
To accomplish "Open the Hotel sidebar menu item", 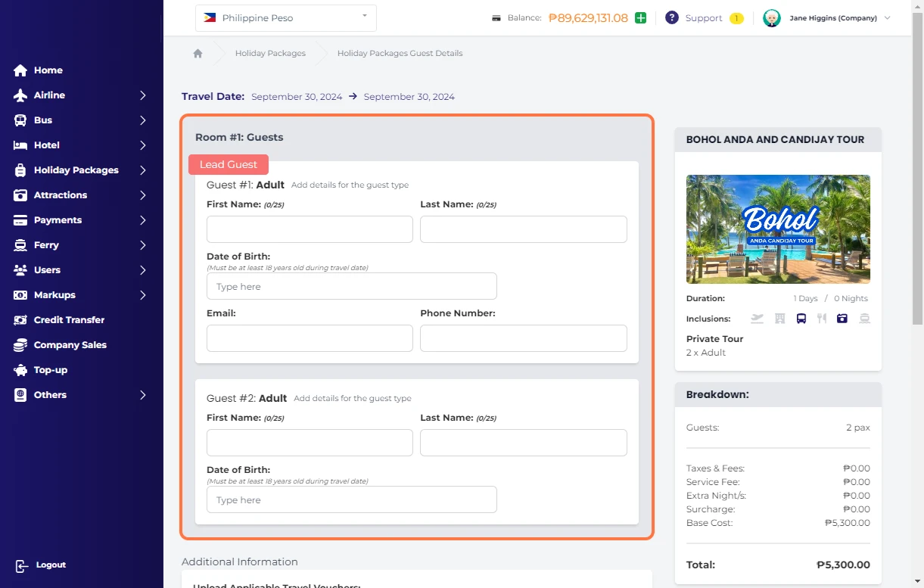I will point(47,145).
